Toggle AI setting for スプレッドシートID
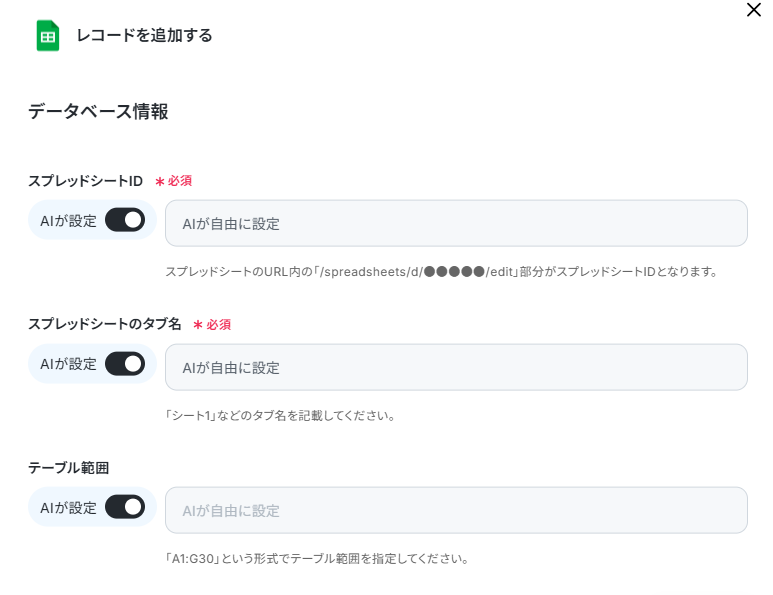This screenshot has width=773, height=595. coord(125,220)
